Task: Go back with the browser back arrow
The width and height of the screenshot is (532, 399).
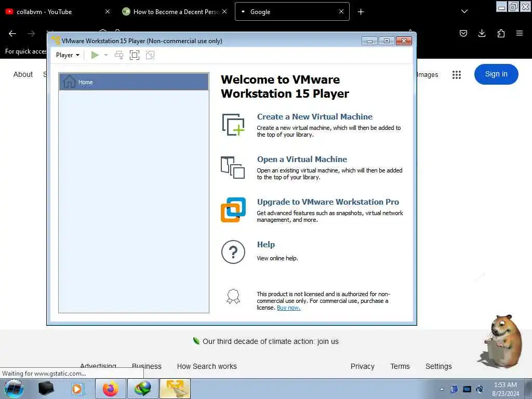Action: coord(12,33)
